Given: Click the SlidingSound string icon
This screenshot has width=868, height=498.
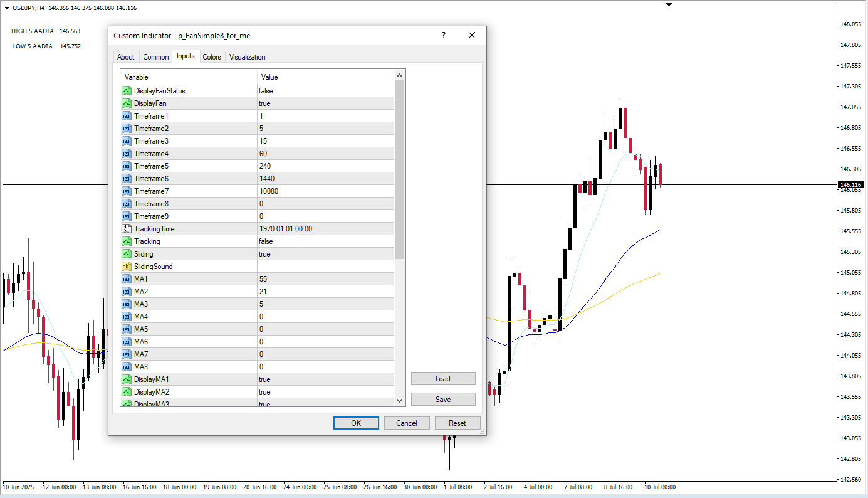Looking at the screenshot, I should [126, 267].
